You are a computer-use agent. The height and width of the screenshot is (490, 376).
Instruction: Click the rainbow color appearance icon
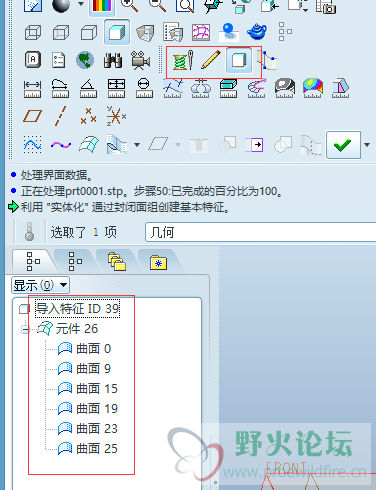pos(102,6)
